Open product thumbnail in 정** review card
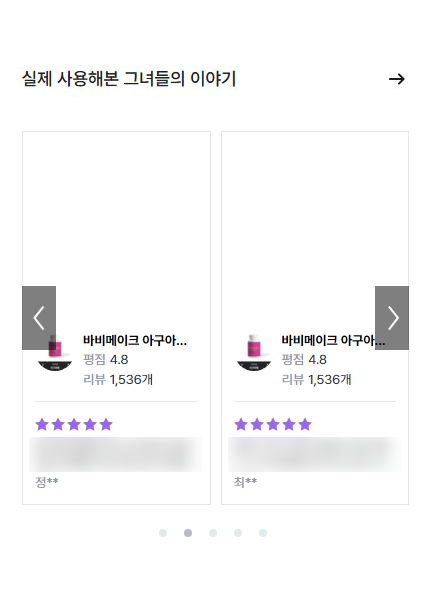 (55, 353)
